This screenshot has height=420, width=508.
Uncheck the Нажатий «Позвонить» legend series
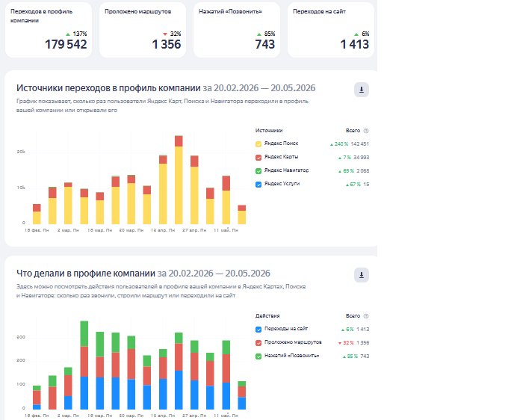(258, 356)
